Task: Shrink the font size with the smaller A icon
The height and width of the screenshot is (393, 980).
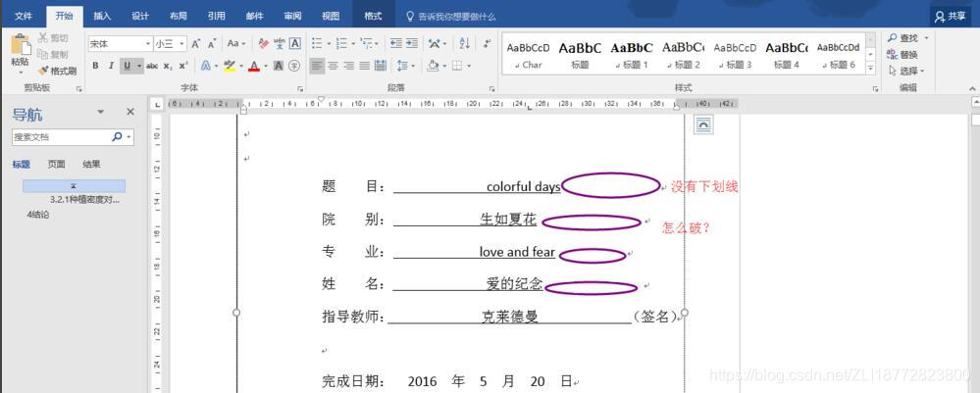Action: click(212, 44)
